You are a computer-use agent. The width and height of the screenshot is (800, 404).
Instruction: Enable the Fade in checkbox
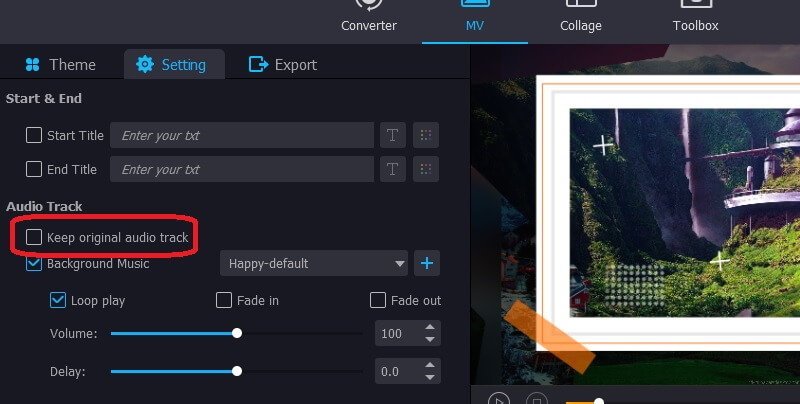(225, 300)
